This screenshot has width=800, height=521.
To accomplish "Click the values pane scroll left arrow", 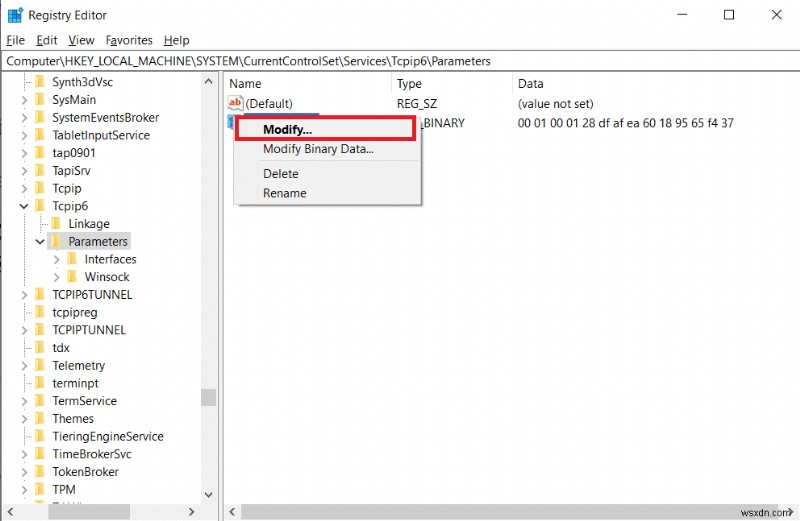I will (233, 511).
